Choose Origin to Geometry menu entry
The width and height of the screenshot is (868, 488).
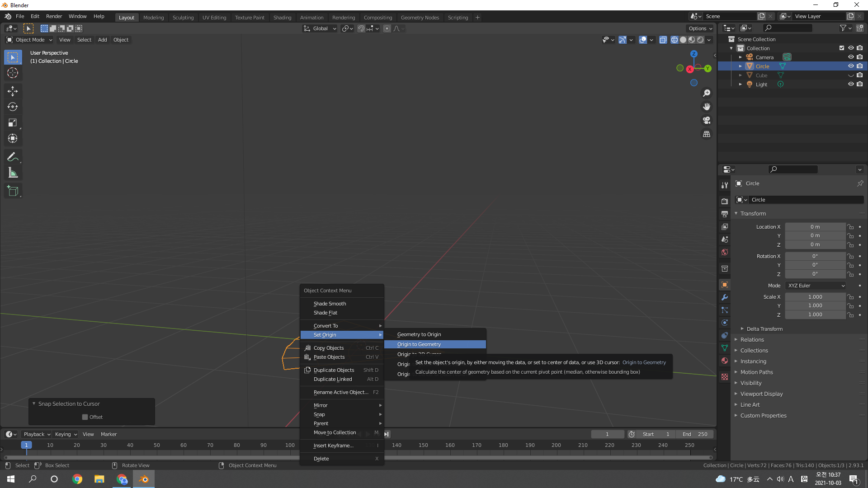419,344
